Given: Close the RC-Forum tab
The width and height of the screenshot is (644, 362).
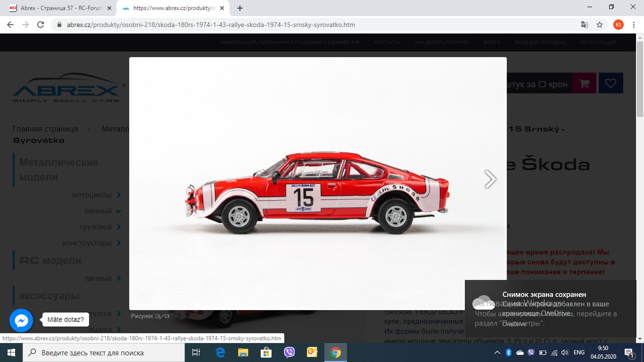Looking at the screenshot, I should click(109, 8).
